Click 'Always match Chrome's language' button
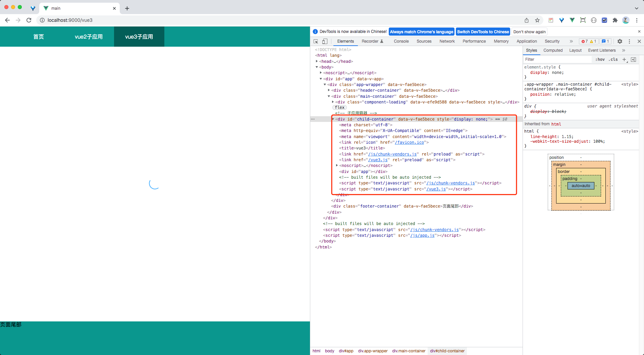 (x=422, y=32)
